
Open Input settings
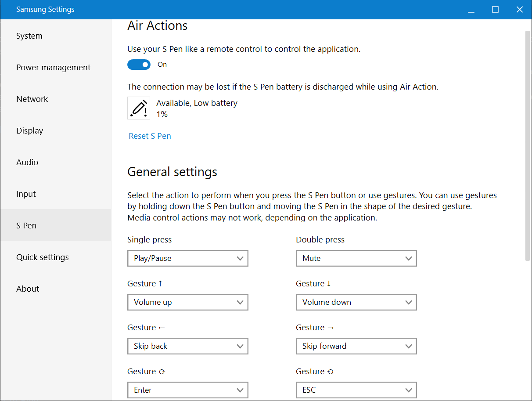(56, 194)
